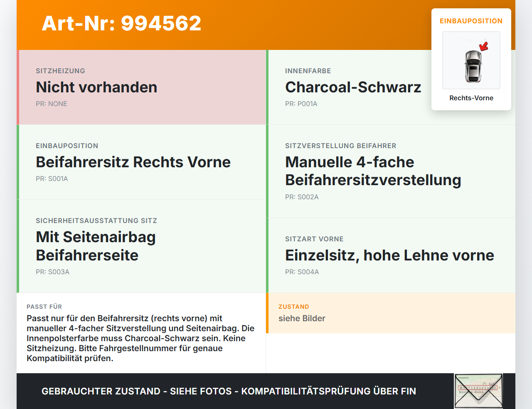Screen dimensions: 532x409
Task: Select 'Einzelsitz, hohe Lehne vorne' value
Action: (389, 255)
